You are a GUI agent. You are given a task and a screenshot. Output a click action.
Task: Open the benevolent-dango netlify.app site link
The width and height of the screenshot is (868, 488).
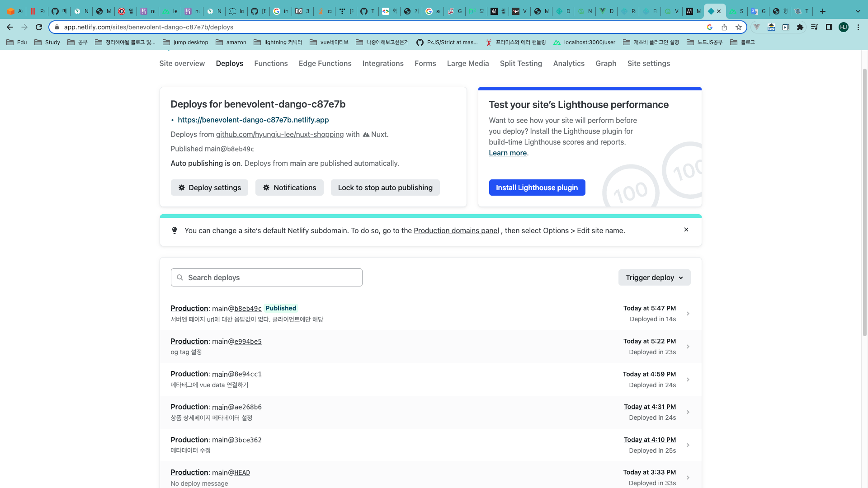(x=253, y=120)
